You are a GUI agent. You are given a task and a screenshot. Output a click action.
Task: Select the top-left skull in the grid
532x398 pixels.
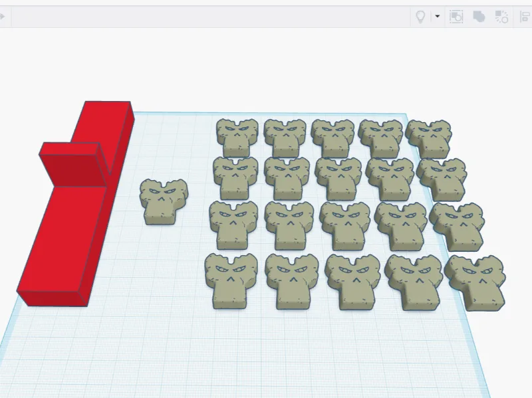click(237, 138)
